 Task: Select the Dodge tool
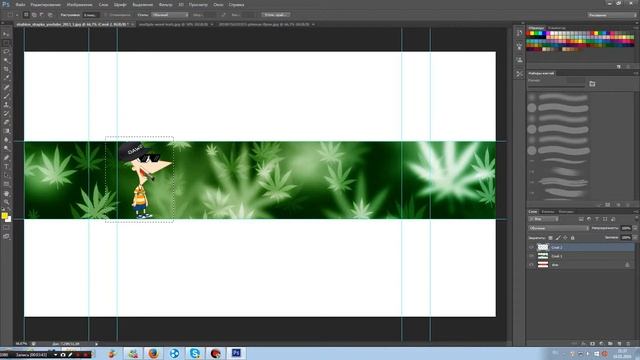6,149
